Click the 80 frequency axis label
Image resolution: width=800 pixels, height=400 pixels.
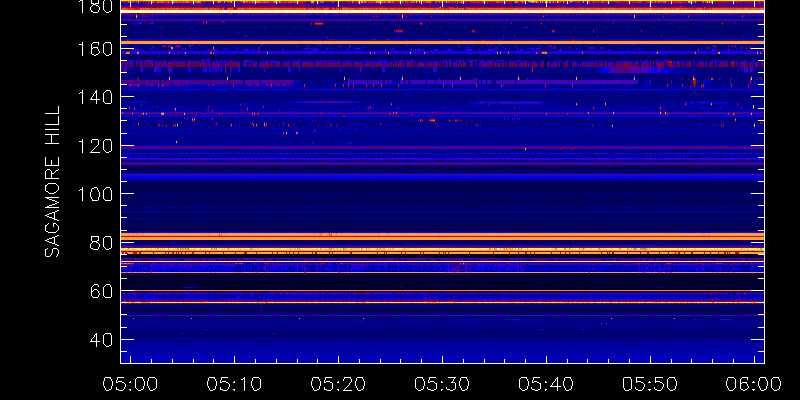tap(101, 242)
